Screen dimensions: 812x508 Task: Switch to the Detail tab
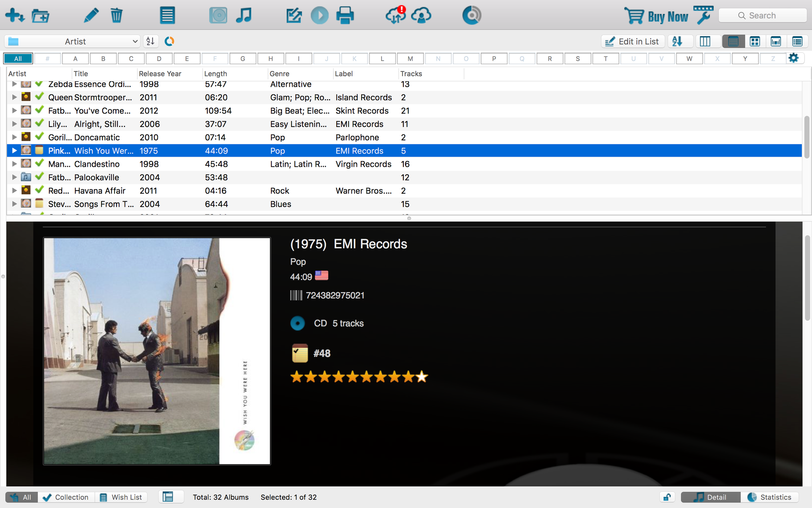710,497
